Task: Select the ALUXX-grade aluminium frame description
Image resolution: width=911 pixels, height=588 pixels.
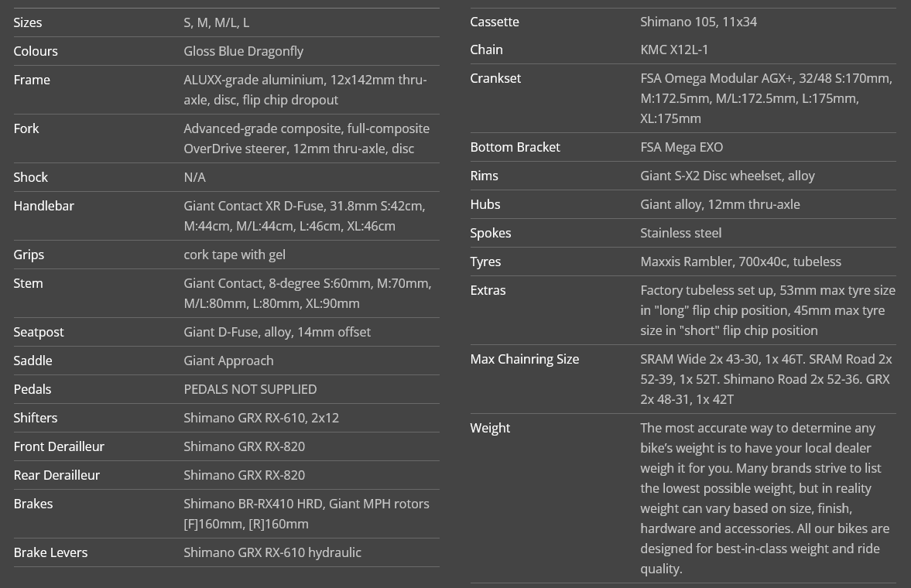Action: coord(305,90)
